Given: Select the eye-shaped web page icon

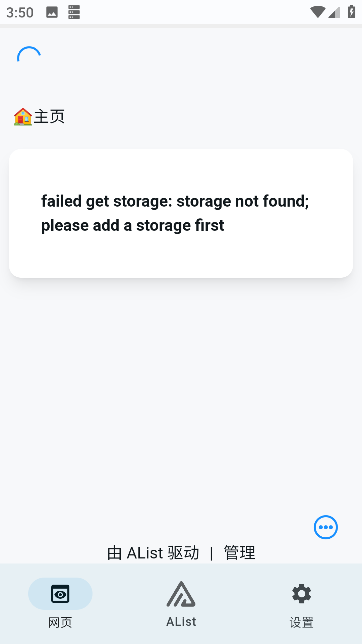Looking at the screenshot, I should 60,594.
